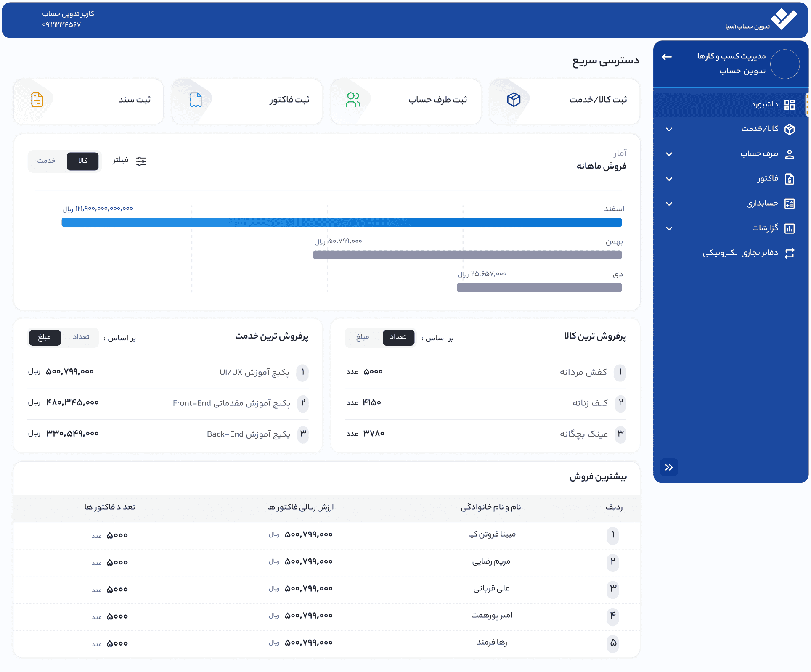
Task: Click the blue اسفند sales bar
Action: (x=342, y=222)
